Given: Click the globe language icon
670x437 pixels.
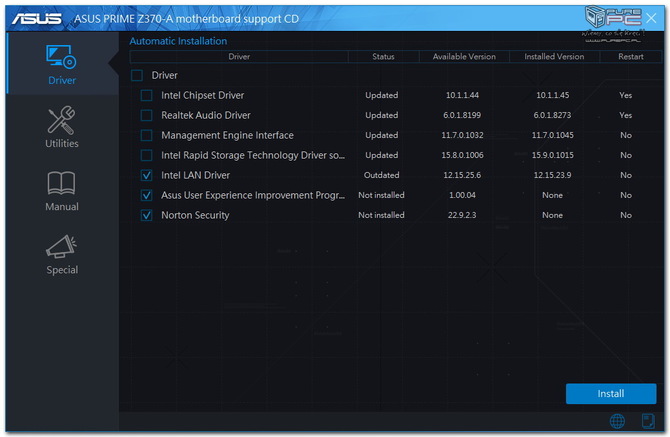Looking at the screenshot, I should click(x=617, y=421).
